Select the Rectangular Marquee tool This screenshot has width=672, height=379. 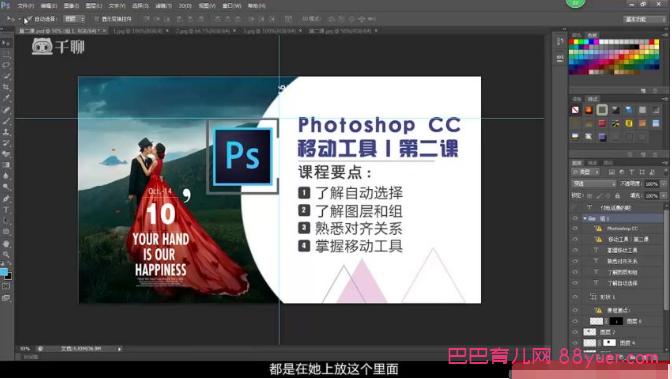6,54
